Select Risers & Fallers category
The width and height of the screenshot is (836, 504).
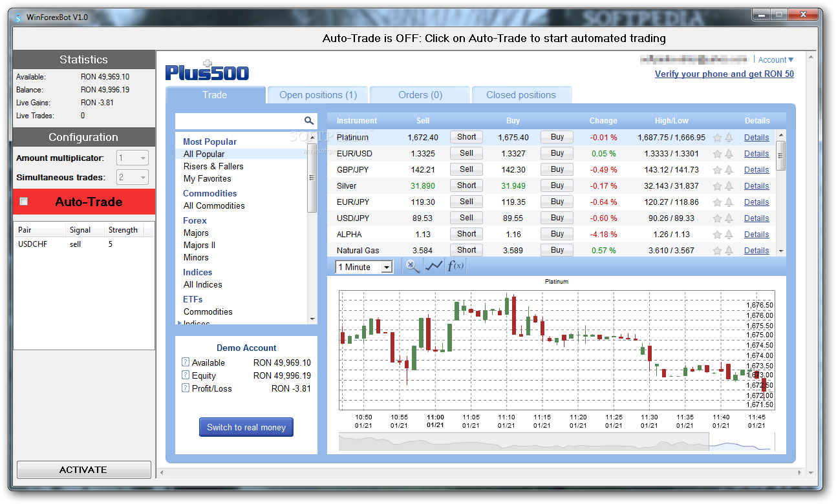pyautogui.click(x=213, y=166)
